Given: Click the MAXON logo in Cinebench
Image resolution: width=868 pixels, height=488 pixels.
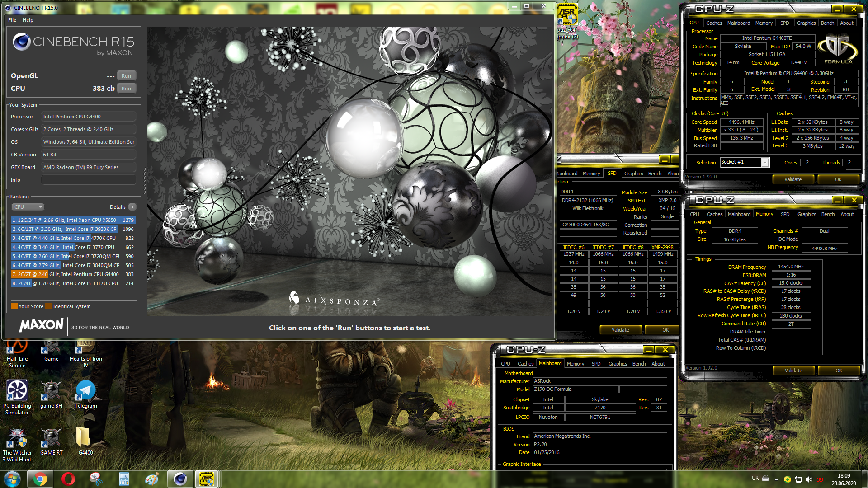Looking at the screenshot, I should 41,325.
